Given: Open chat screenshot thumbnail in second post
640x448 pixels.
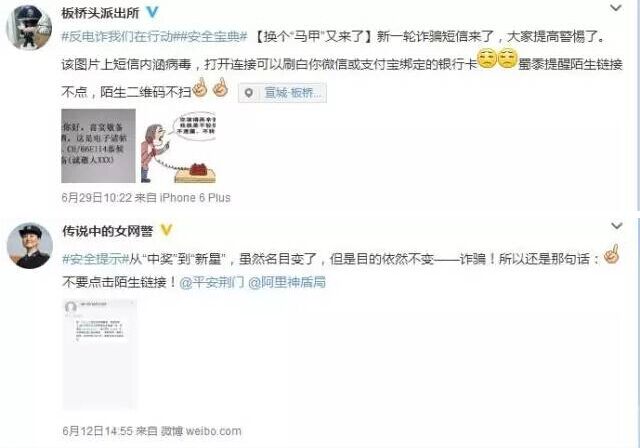Looking at the screenshot, I should point(100,353).
